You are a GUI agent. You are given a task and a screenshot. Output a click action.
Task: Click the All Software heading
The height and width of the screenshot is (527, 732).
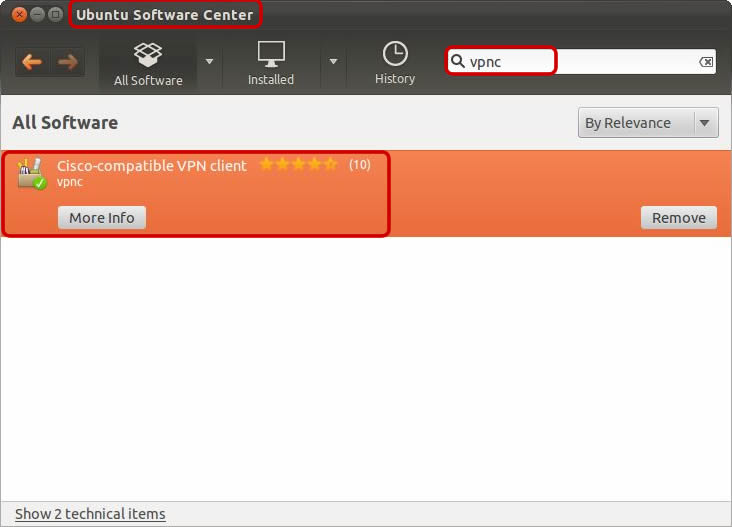tap(65, 123)
